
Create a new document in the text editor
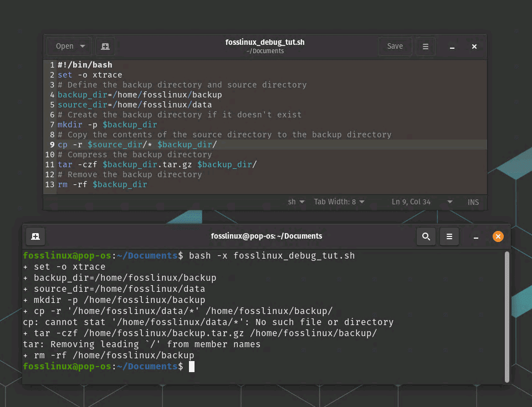105,46
